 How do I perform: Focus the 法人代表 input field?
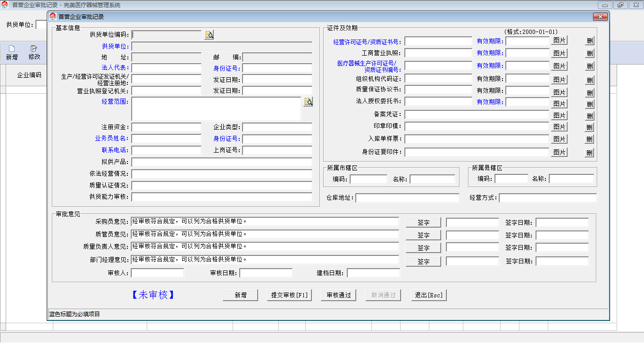pos(166,68)
